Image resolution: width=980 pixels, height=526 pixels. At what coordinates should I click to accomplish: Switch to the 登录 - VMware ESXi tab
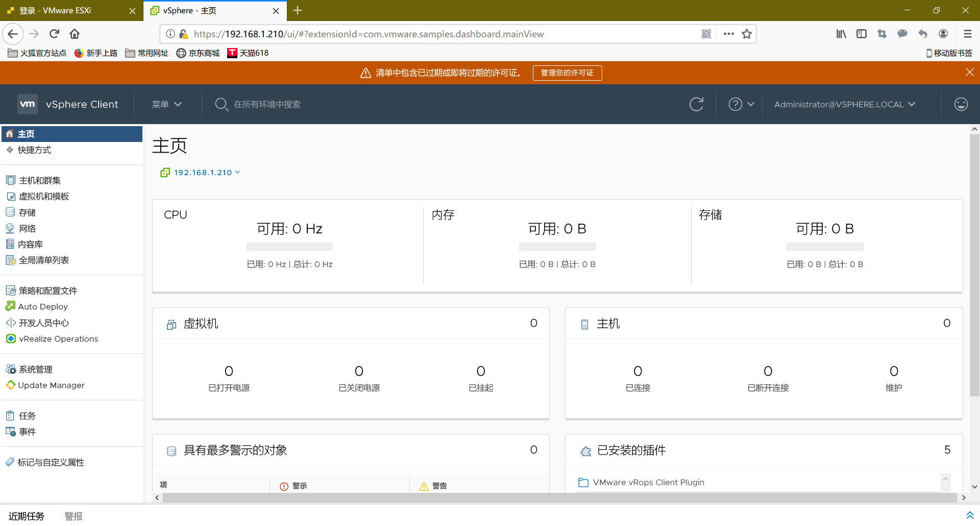[70, 11]
